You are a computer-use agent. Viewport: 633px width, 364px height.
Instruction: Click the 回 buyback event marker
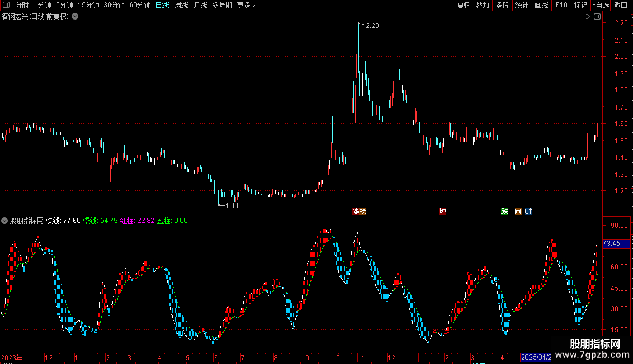(x=518, y=212)
